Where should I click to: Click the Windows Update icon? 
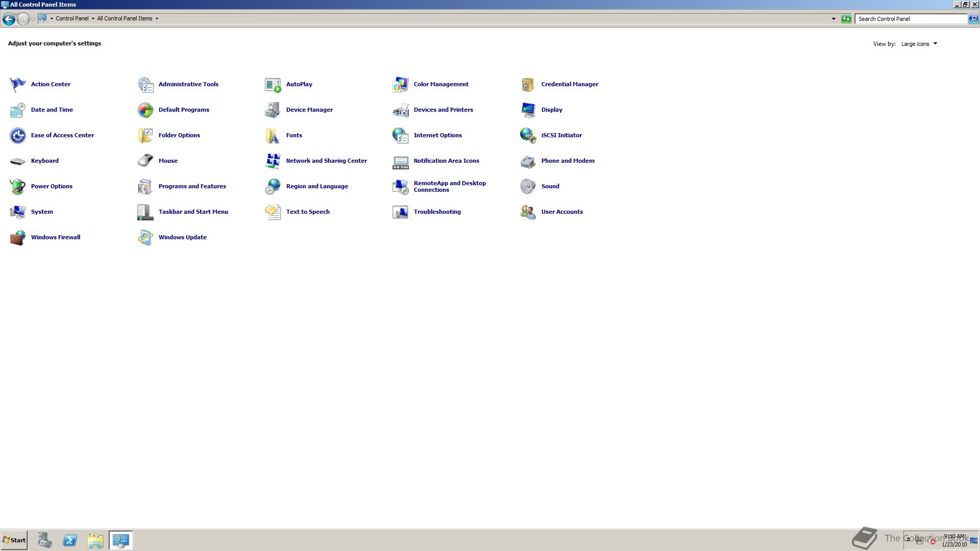click(x=145, y=238)
